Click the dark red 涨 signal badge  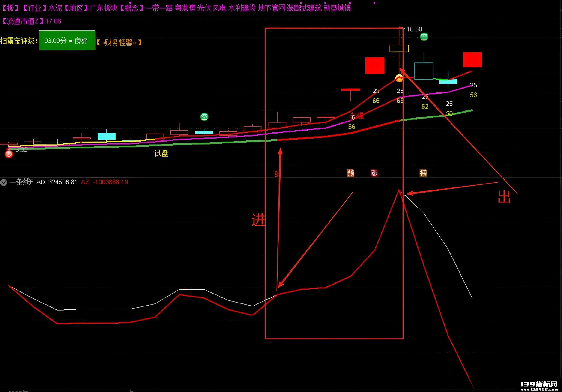click(374, 173)
